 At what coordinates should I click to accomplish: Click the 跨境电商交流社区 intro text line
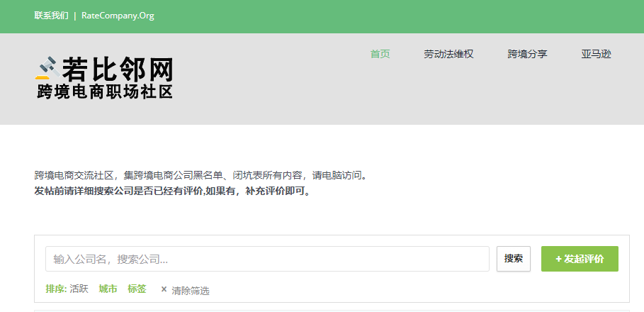[200, 176]
